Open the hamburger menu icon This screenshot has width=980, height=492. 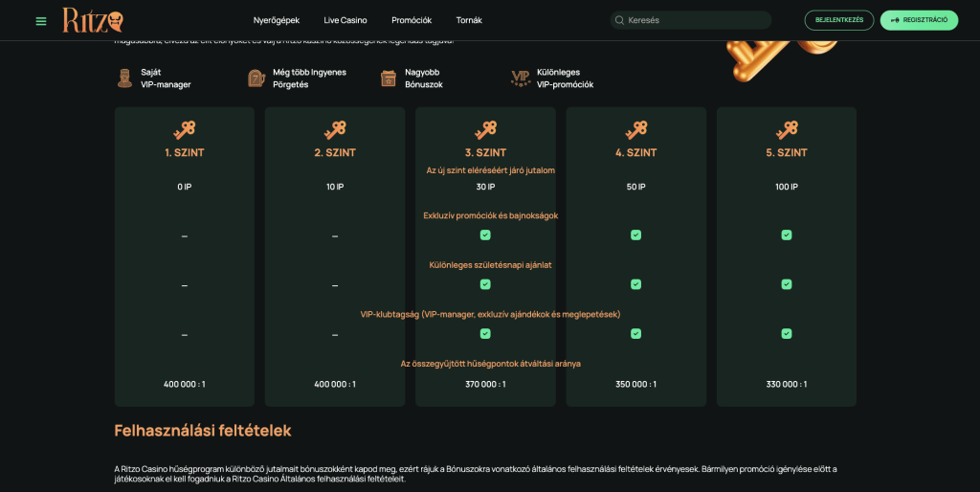coord(40,20)
